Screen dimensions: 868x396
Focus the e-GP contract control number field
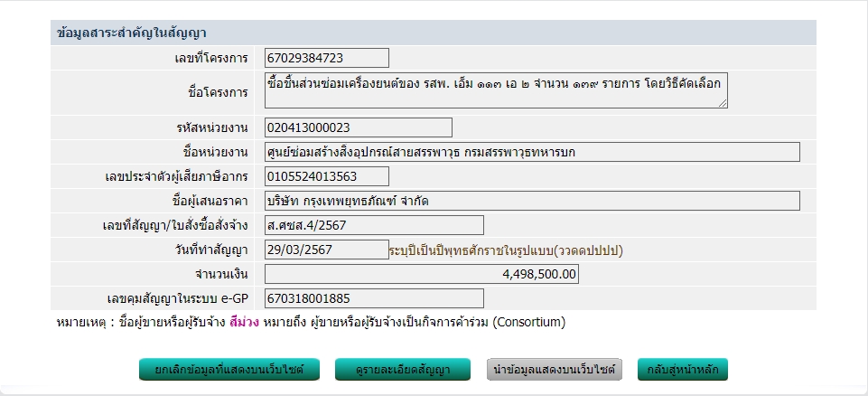tap(374, 298)
